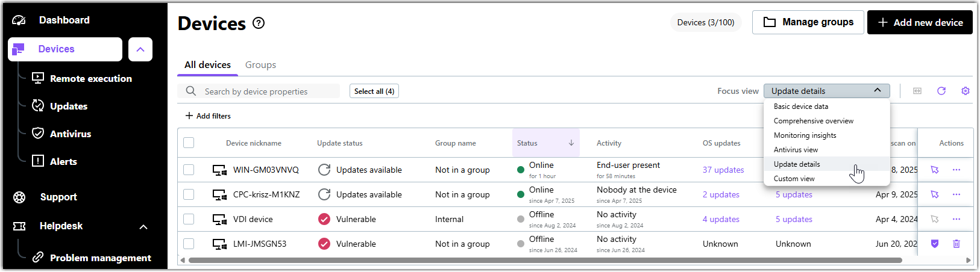Choose Antivirus view from the dropdown list
Image resolution: width=980 pixels, height=272 pixels.
pos(796,150)
